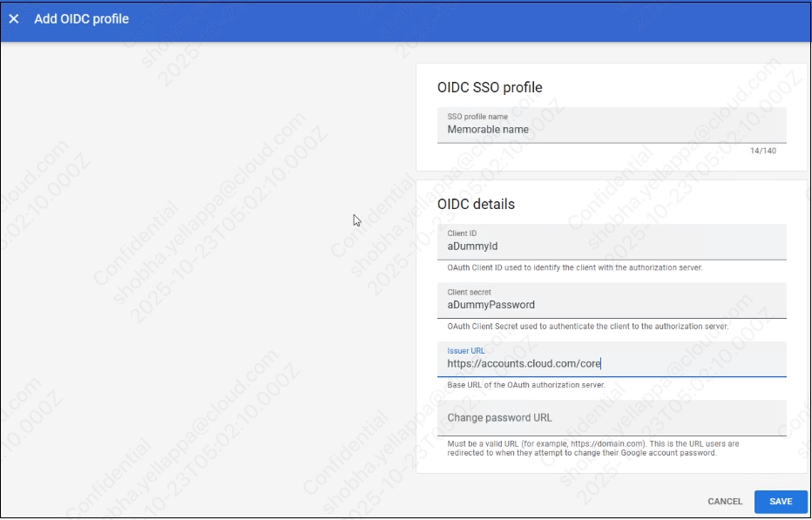Viewport: 812px width, 520px height.
Task: Click the OIDC details section heading
Action: (476, 204)
